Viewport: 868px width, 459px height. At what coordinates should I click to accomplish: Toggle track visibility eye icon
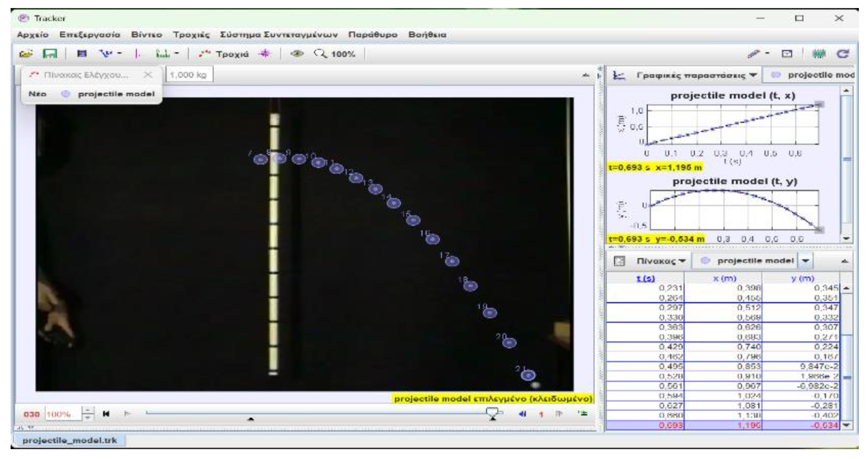point(297,54)
